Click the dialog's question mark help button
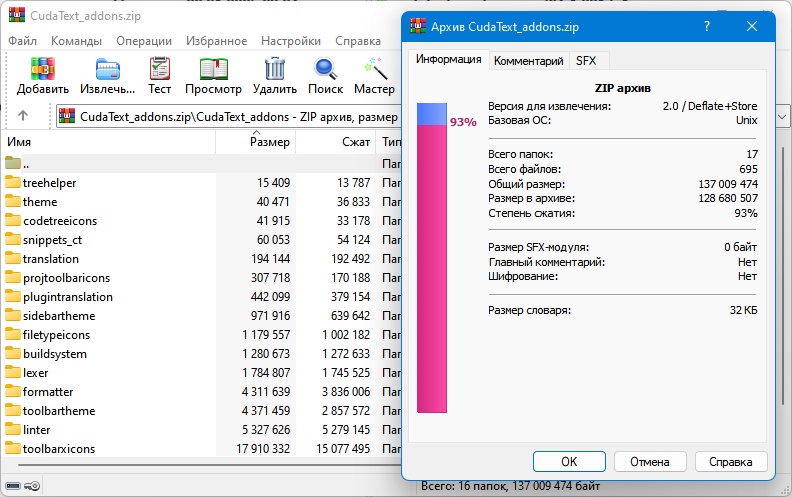This screenshot has height=497, width=792. point(707,26)
